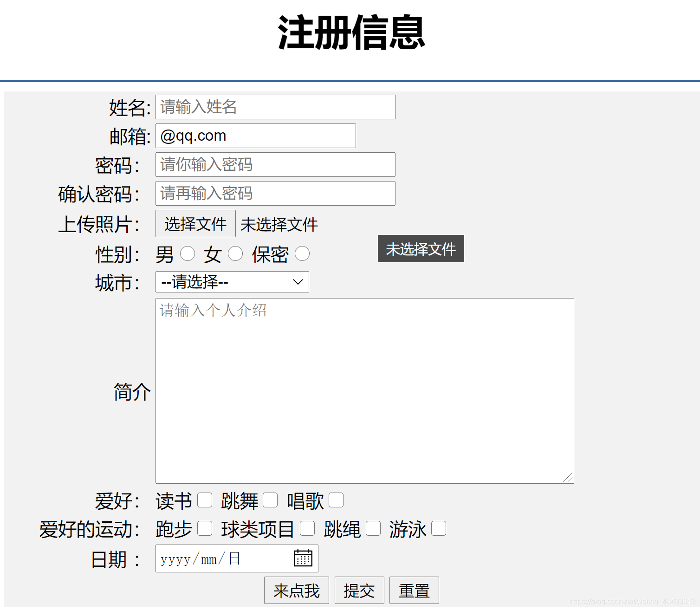Open the calendar picker icon in date field
The image size is (700, 610).
303,558
